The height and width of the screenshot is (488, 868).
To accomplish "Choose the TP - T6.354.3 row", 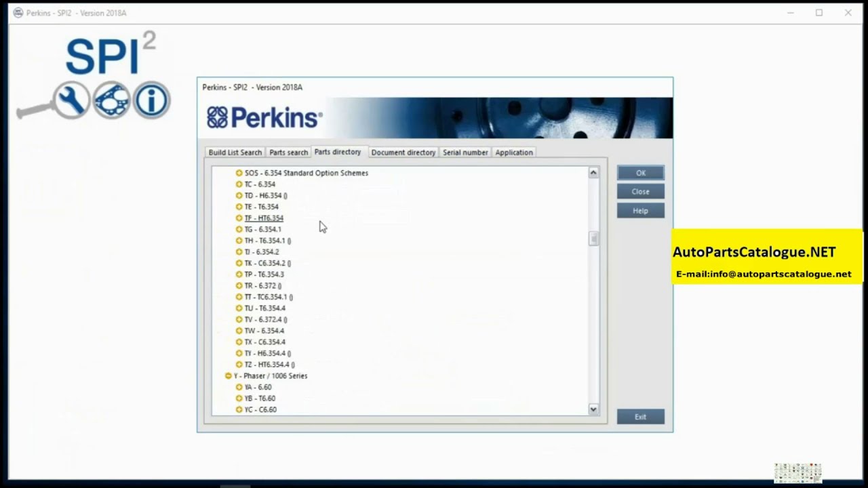I will pos(264,274).
